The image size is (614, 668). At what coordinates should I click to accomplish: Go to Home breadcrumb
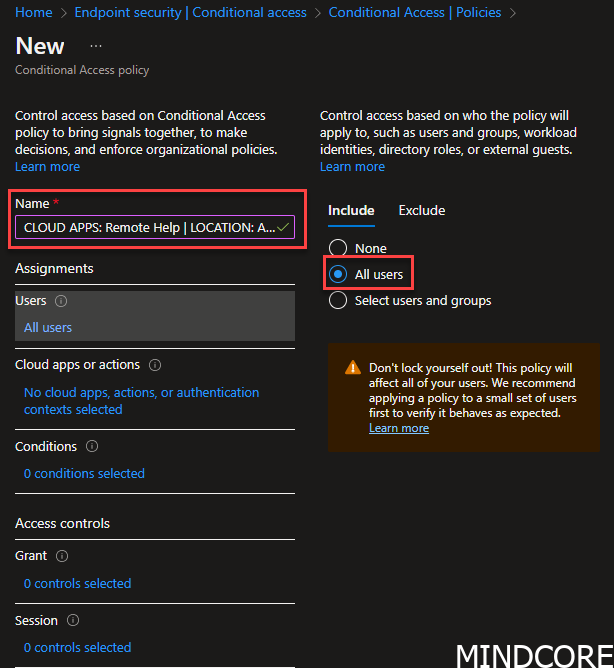click(34, 12)
